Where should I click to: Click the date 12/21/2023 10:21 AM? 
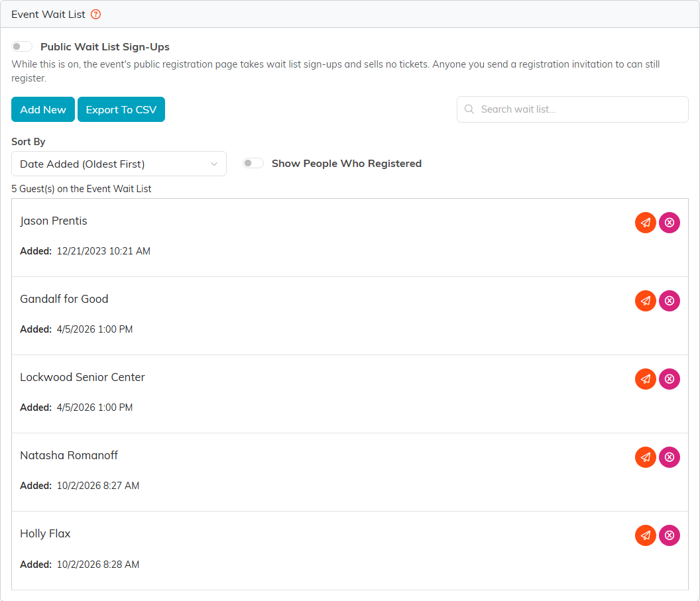pos(103,251)
